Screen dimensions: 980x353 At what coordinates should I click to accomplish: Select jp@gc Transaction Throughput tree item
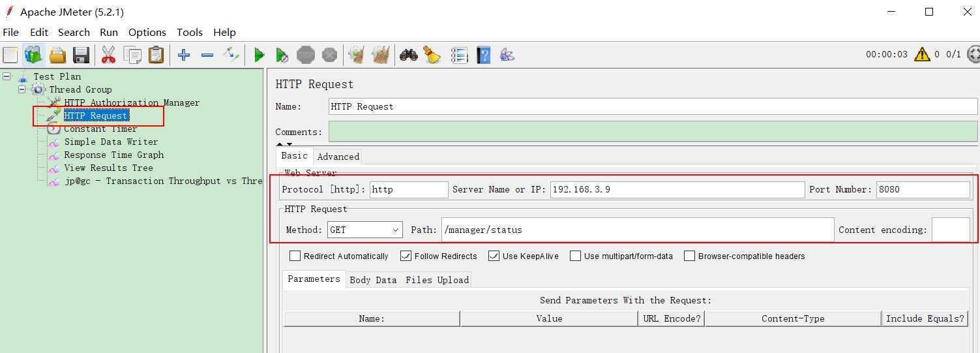coord(163,181)
